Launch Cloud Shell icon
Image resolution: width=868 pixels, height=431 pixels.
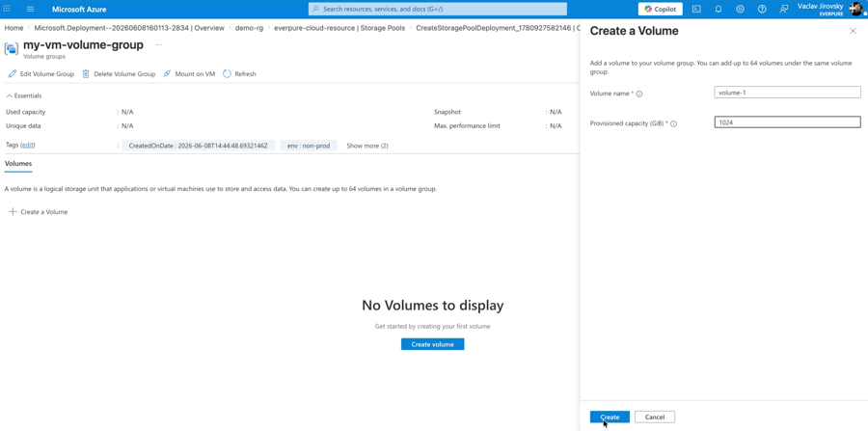click(697, 9)
